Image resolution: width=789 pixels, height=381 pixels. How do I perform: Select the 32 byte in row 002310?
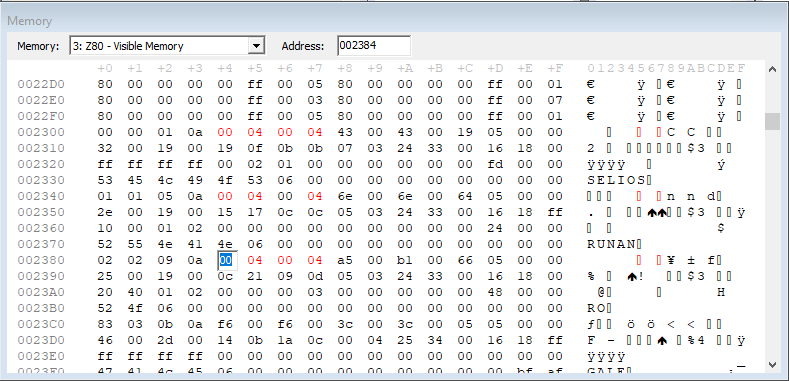point(105,148)
